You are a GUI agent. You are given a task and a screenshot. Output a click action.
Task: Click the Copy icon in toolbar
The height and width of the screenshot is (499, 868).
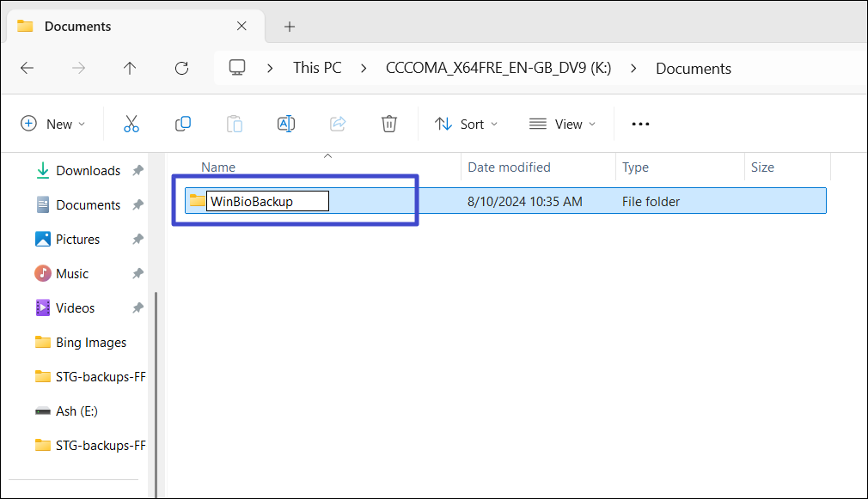(182, 124)
